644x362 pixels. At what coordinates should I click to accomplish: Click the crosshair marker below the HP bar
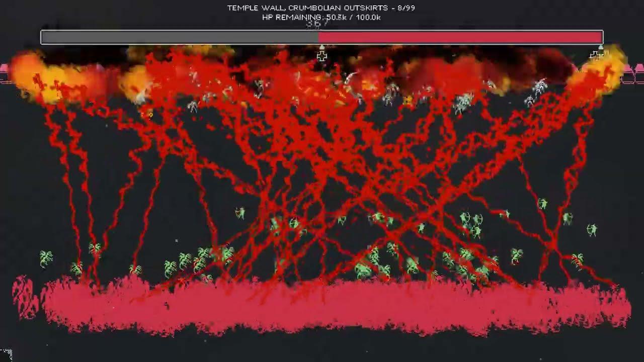tap(322, 56)
